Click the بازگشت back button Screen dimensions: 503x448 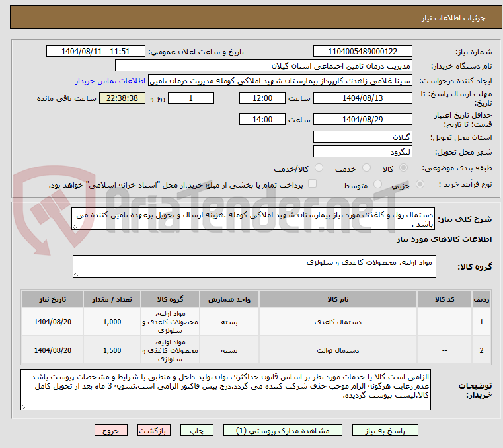pos(154,430)
